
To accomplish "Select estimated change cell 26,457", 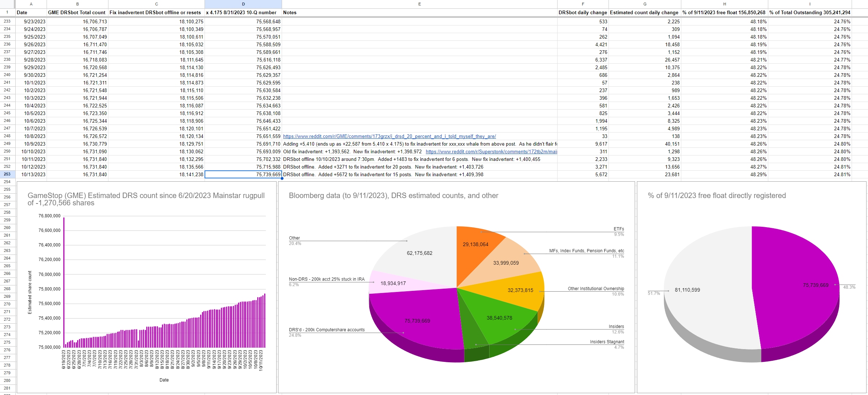I will pyautogui.click(x=645, y=60).
